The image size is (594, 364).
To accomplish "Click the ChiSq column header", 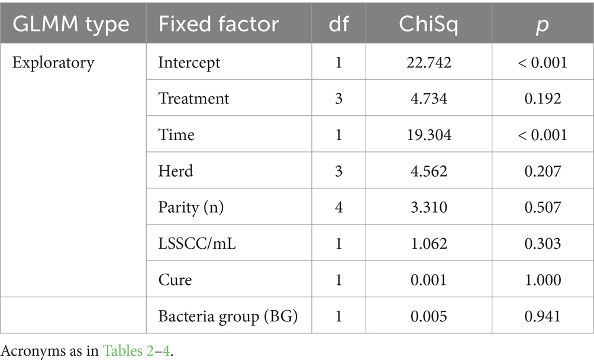I will (428, 24).
